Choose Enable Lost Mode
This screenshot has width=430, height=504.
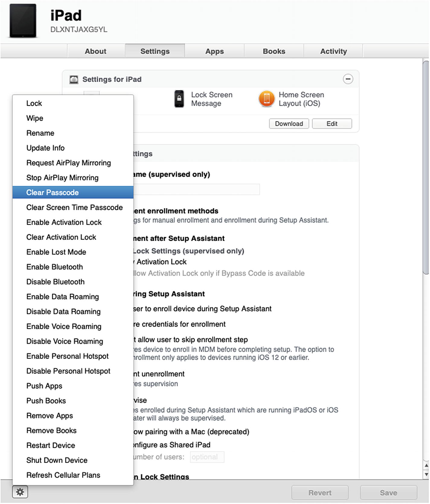coord(73,252)
